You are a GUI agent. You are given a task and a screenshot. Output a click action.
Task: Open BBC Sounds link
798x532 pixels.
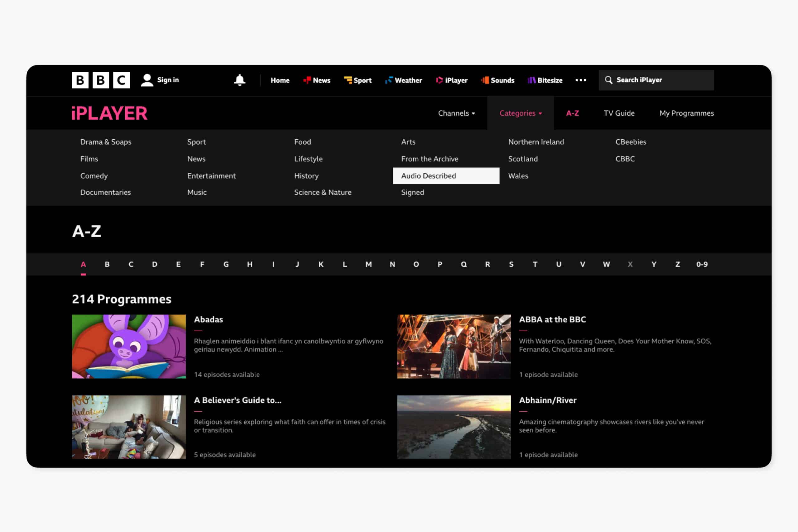498,80
